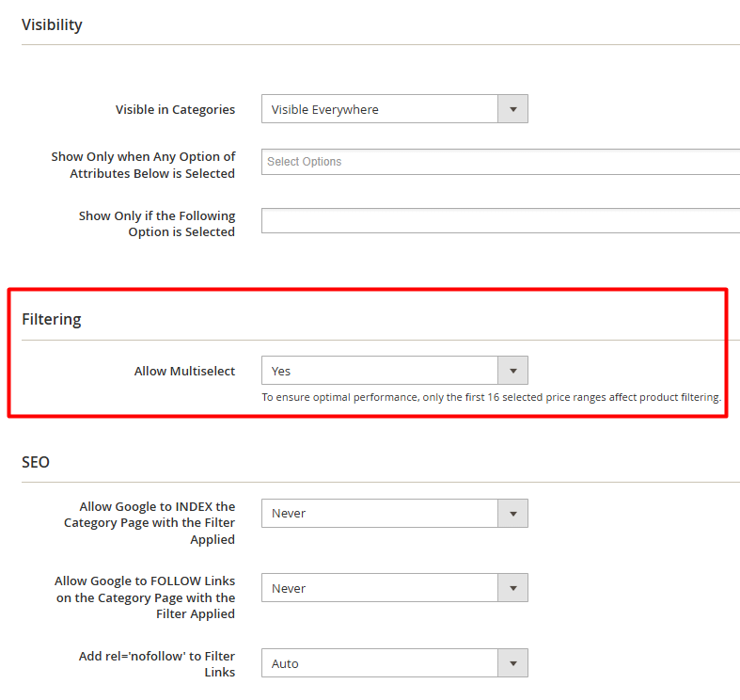Image resolution: width=740 pixels, height=700 pixels.
Task: Click the Filtering section heading
Action: pos(52,319)
